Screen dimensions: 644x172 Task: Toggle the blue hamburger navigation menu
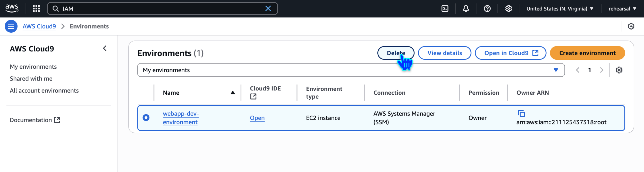click(x=11, y=26)
